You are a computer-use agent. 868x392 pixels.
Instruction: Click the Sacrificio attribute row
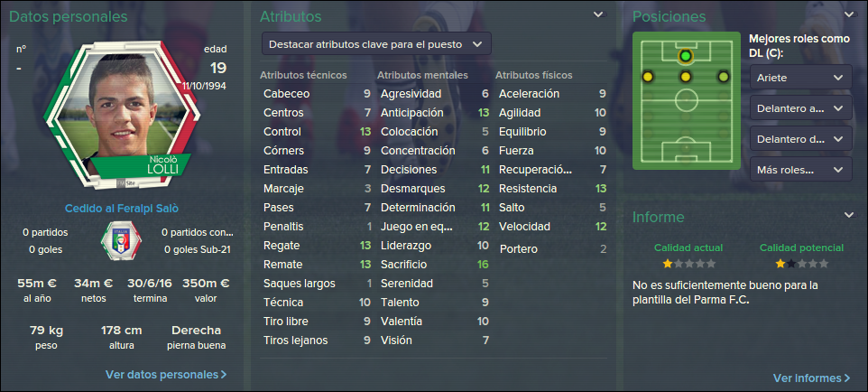435,265
